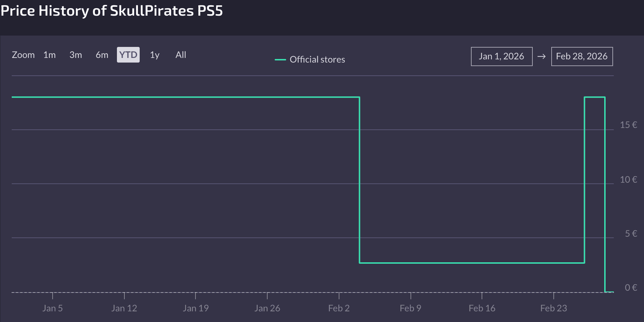
Task: Click the low price line in February
Action: click(472, 263)
